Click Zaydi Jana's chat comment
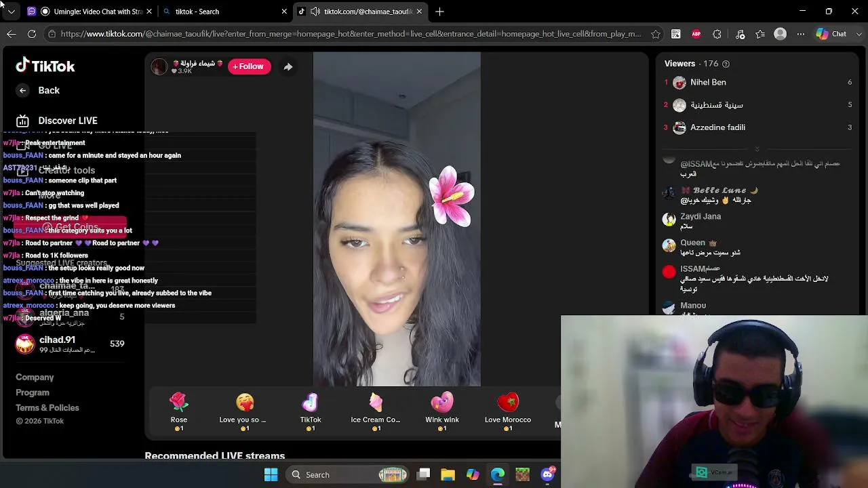The width and height of the screenshot is (868, 488). pos(701,221)
